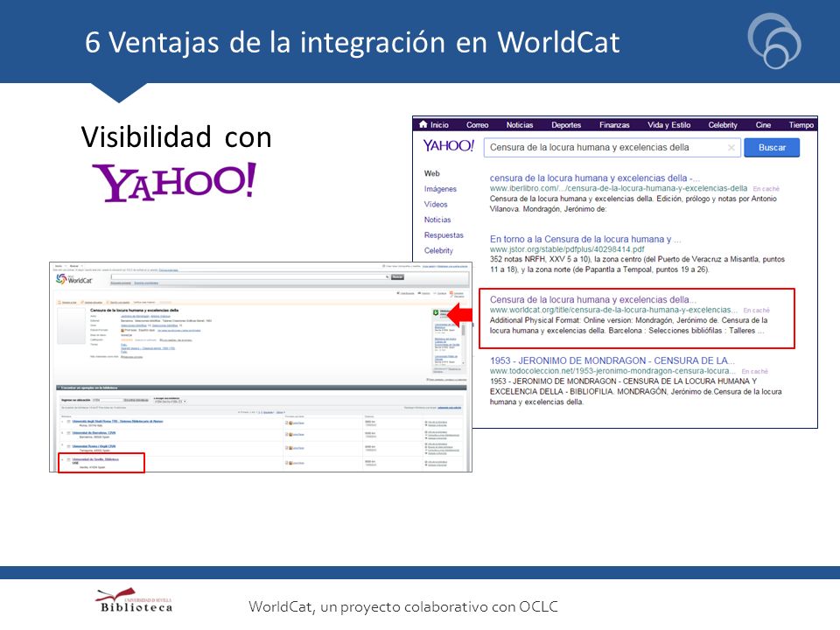Select the Web search category
840x630 pixels.
431,173
